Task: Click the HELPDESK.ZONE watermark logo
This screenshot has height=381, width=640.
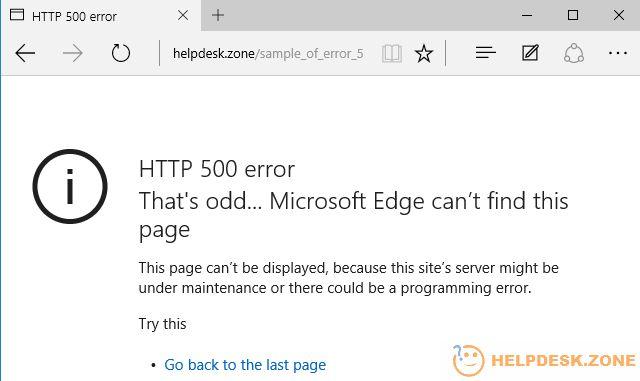Action: 544,360
